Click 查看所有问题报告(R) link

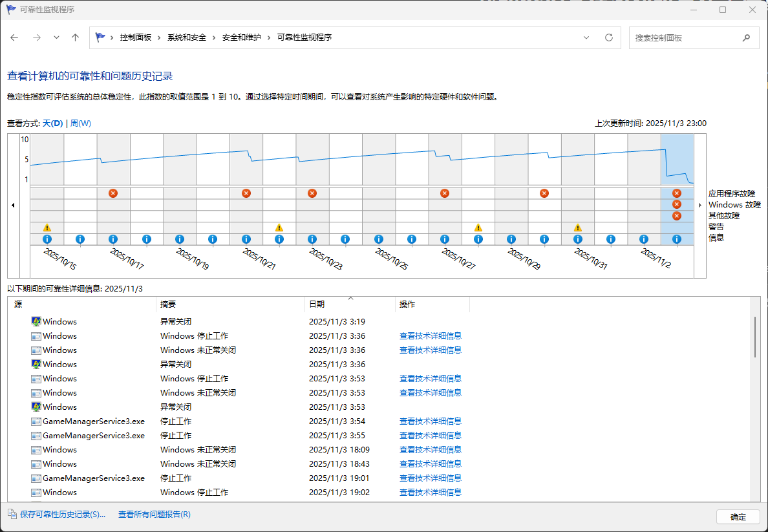pyautogui.click(x=155, y=515)
